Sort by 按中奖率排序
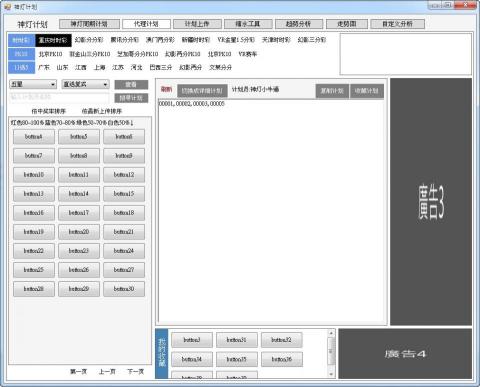This screenshot has height=387, width=480. coord(49,111)
